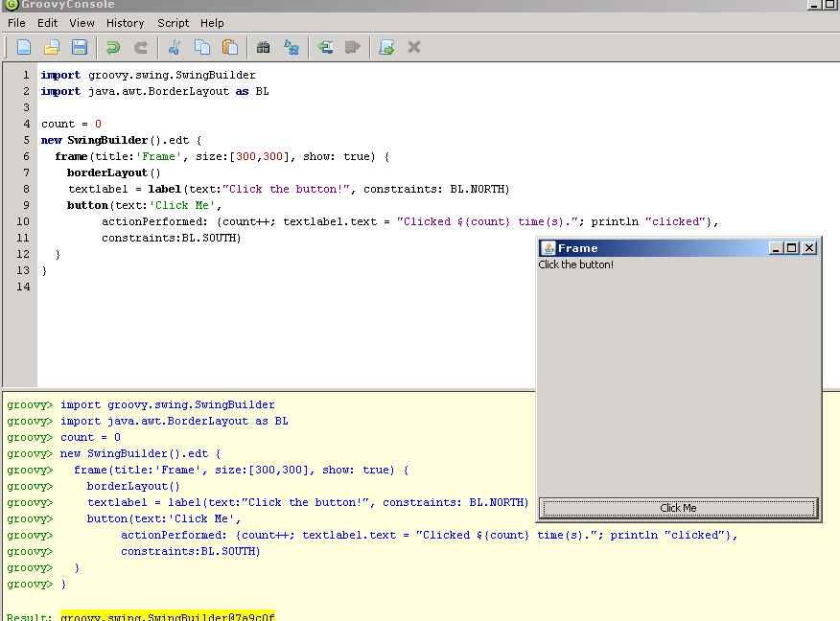Click the History Previous icon
The height and width of the screenshot is (621, 840).
tap(325, 48)
